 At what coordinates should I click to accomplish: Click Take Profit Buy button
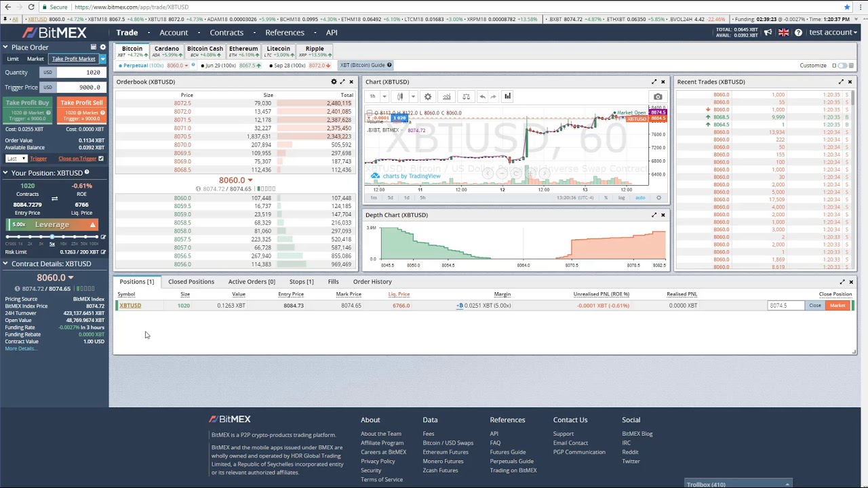tap(27, 110)
